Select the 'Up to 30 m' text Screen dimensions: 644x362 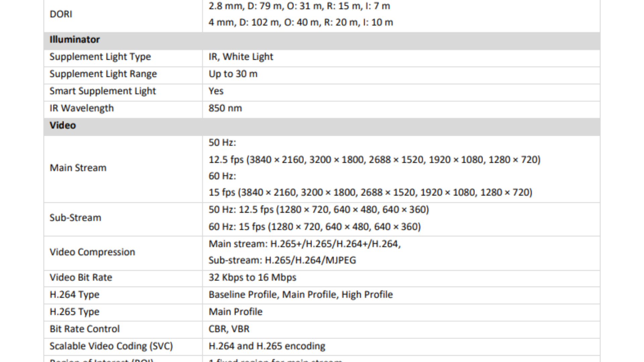click(233, 74)
